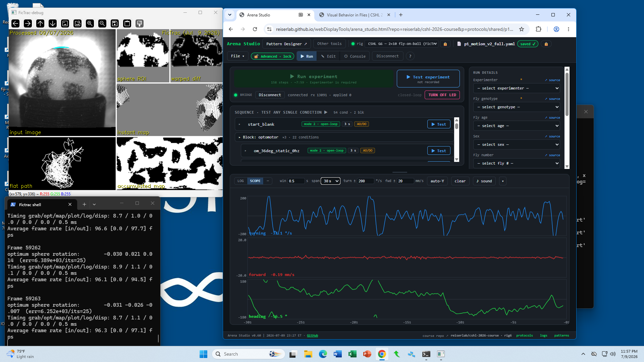Open the select age dropdown
This screenshot has height=362, width=644.
517,126
